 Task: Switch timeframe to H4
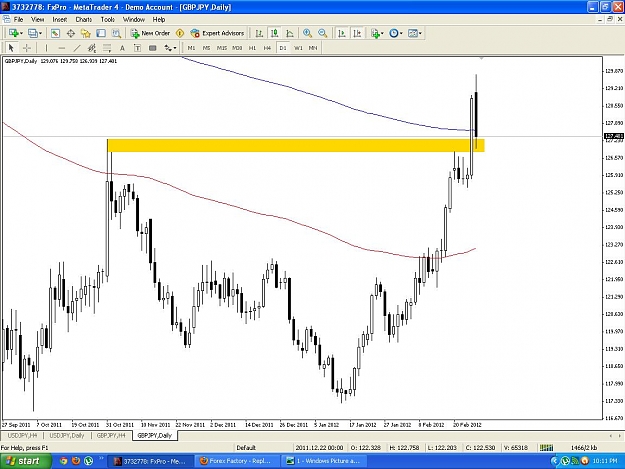[267, 48]
